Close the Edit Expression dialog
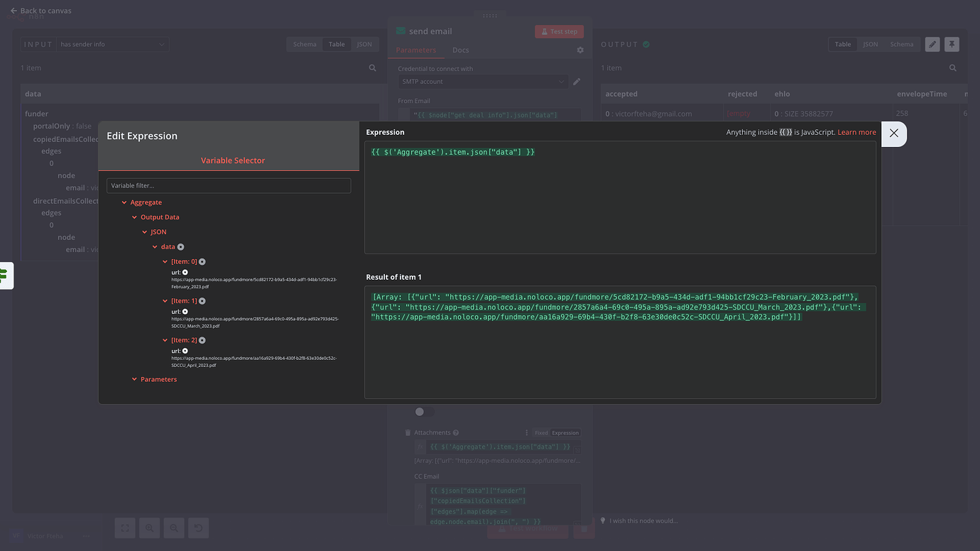This screenshot has width=980, height=551. 893,133
